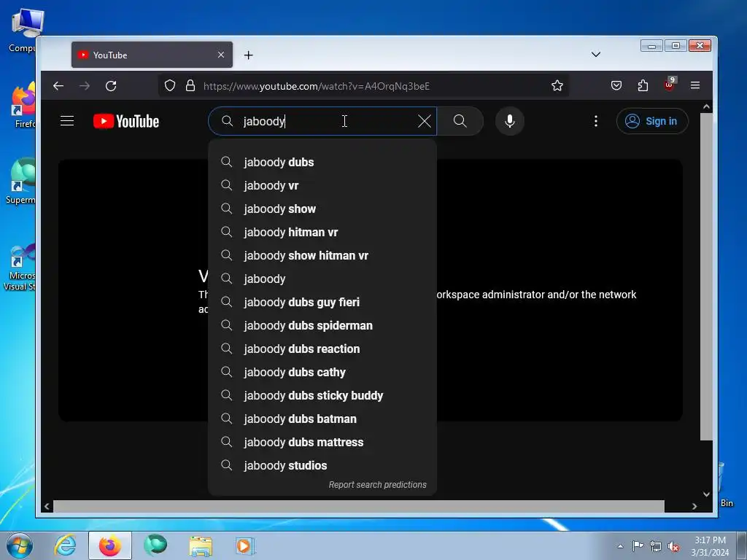Image resolution: width=747 pixels, height=560 pixels.
Task: Open the Pocket save icon
Action: coord(616,86)
